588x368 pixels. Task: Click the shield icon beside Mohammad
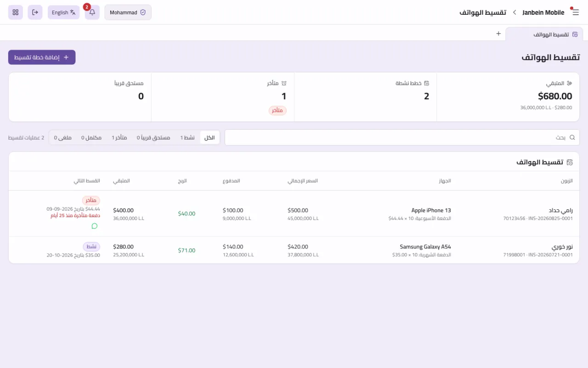[x=143, y=12]
